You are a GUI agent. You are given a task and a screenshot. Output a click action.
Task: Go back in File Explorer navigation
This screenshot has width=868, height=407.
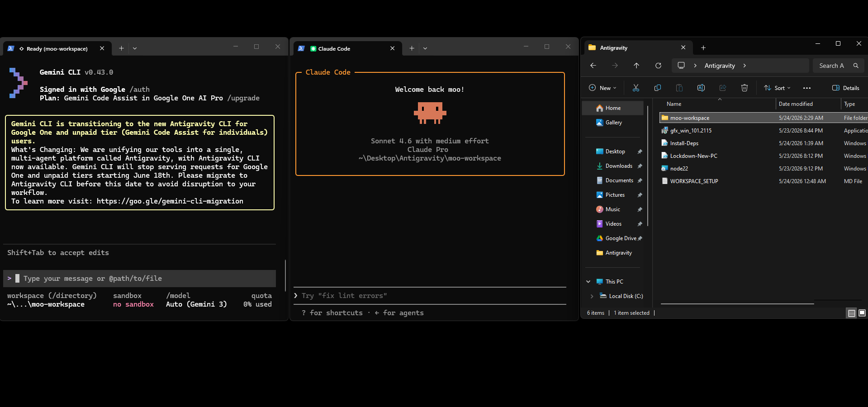click(x=593, y=66)
